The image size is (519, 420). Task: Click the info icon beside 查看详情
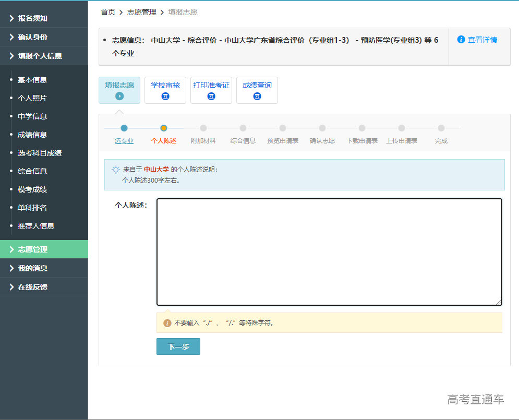(461, 40)
